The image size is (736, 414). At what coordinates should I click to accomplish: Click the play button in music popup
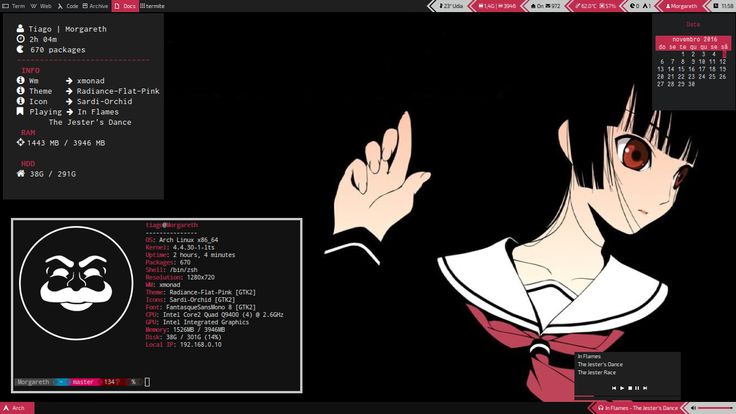pos(622,388)
